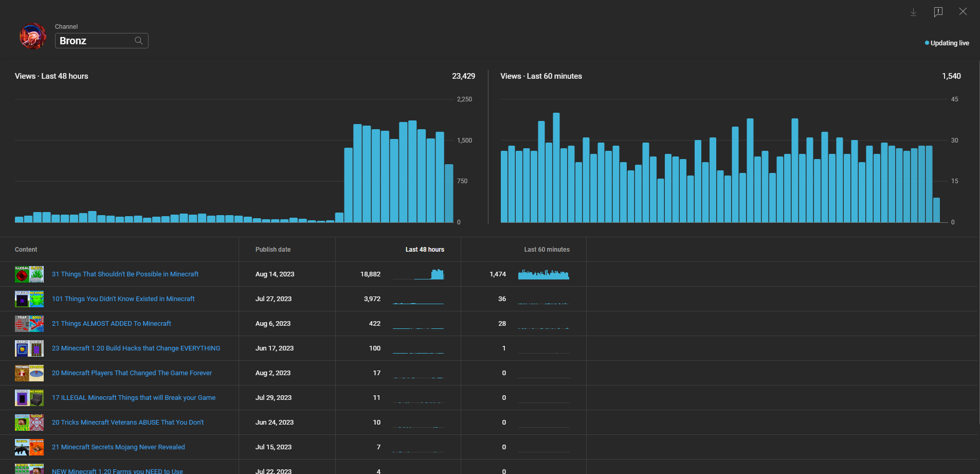The image size is (980, 474).
Task: Click the 'Jul 27, 2023' publish date
Action: click(x=274, y=299)
